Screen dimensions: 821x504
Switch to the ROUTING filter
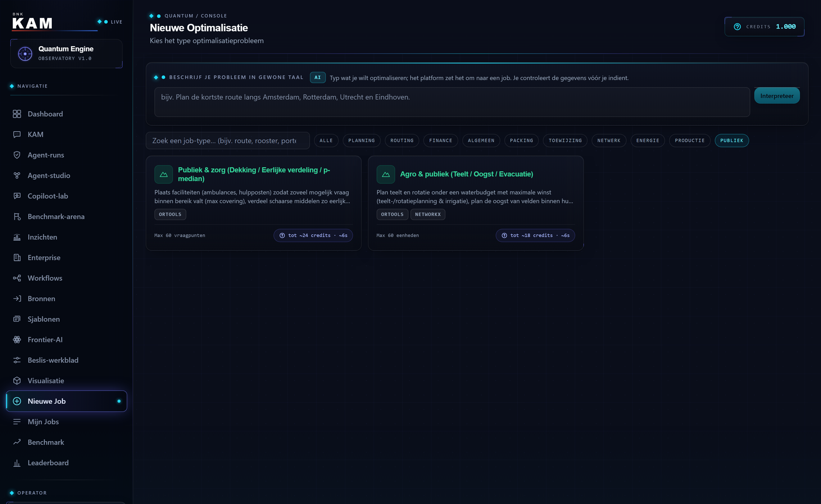click(402, 141)
